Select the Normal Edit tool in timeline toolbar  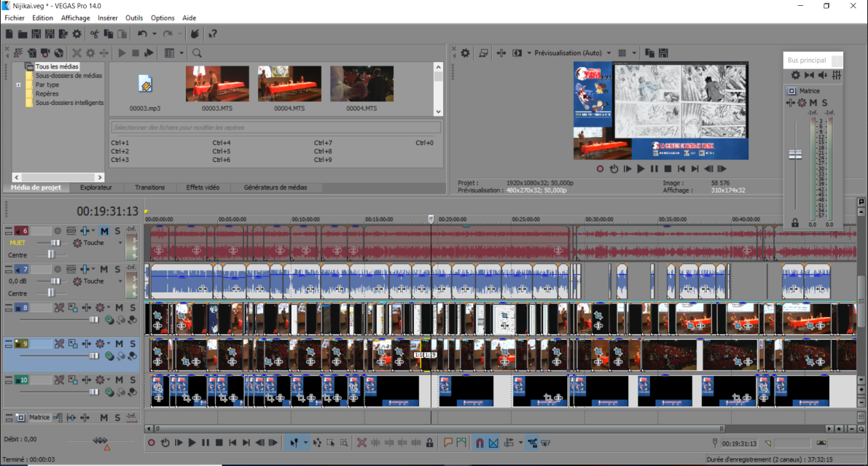coord(294,443)
